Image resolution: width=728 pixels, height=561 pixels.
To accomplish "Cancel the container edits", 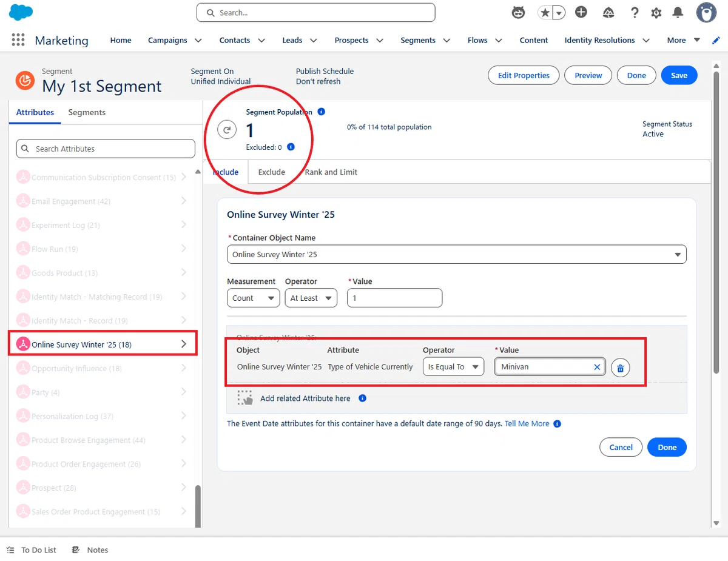I will (x=621, y=447).
